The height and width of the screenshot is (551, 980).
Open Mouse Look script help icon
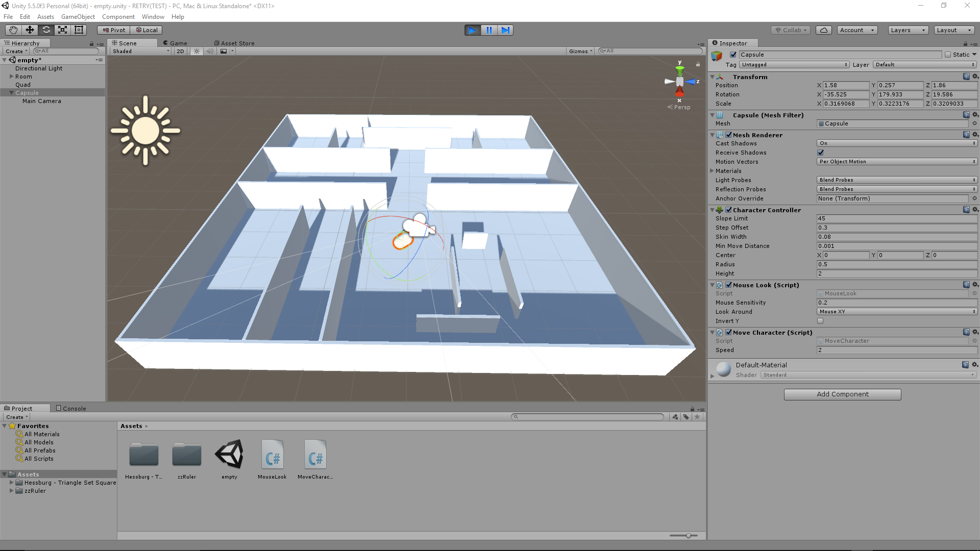pyautogui.click(x=966, y=285)
